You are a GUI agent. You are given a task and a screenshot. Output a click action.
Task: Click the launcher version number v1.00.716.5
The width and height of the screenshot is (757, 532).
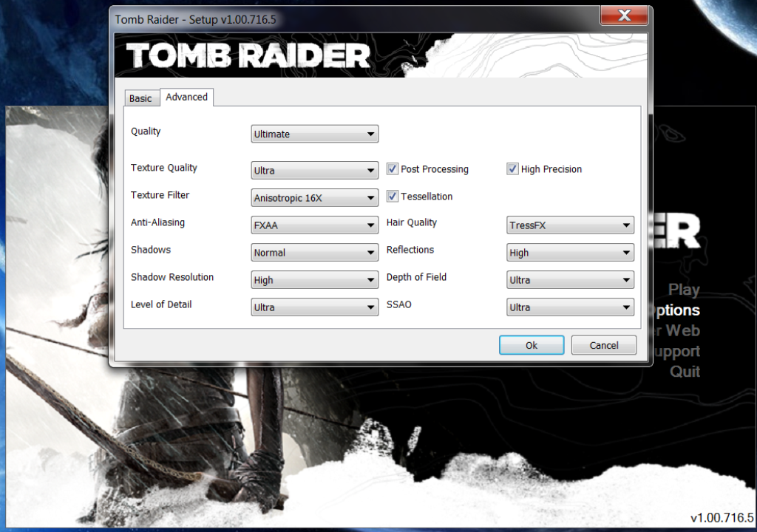coord(722,518)
